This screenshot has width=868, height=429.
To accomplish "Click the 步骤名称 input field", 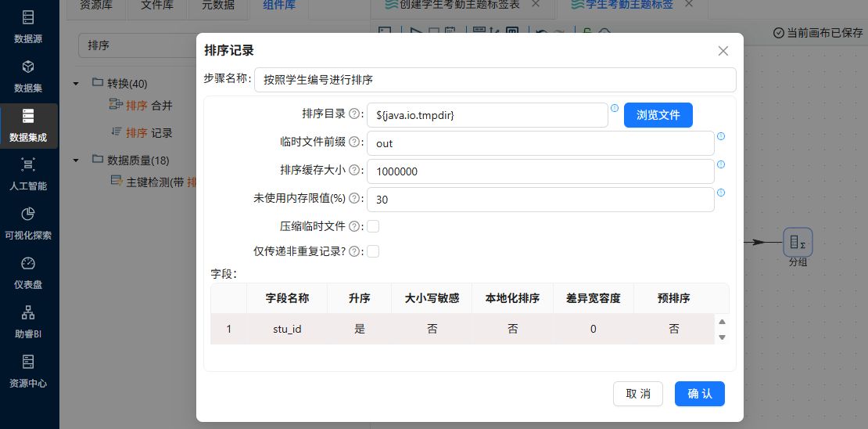I will point(495,80).
